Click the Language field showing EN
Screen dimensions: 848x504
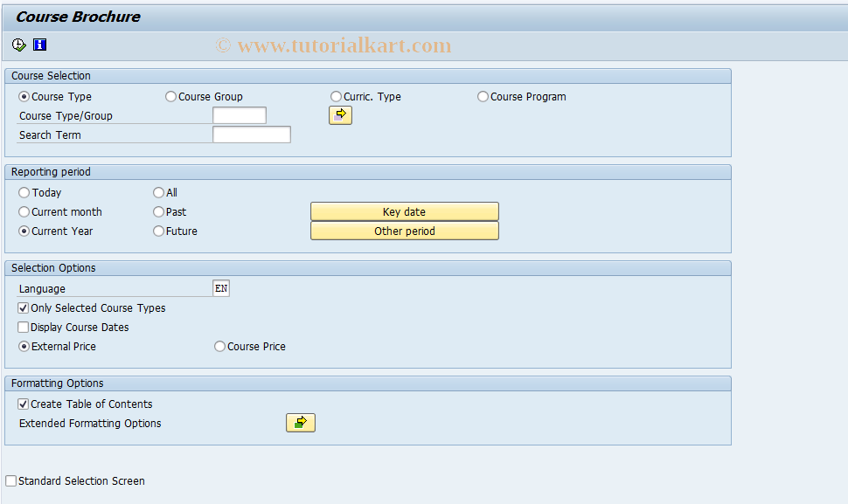click(221, 288)
